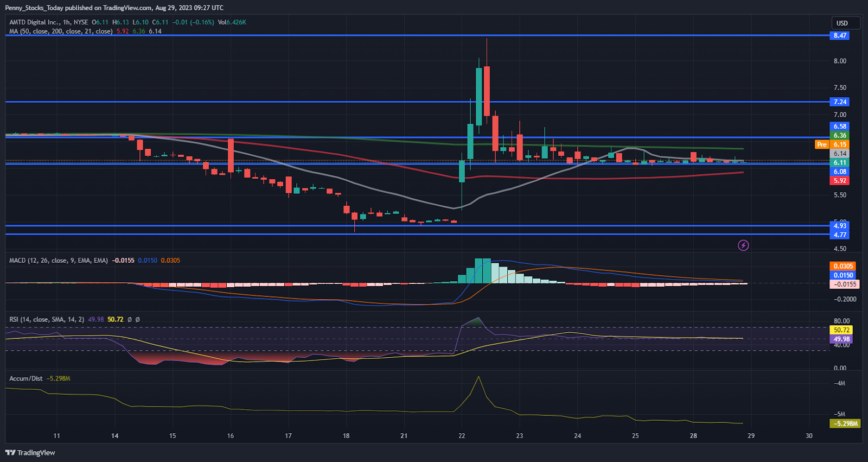Click the Penny_Stocks_Today publisher header text
Image resolution: width=868 pixels, height=462 pixels.
(x=34, y=8)
